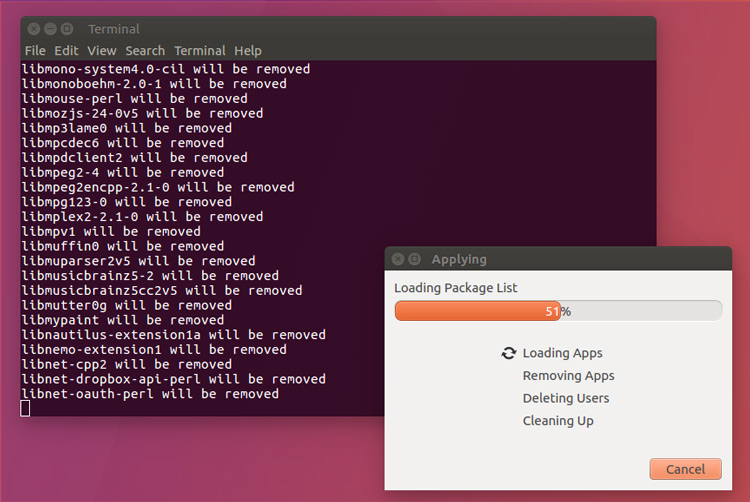Expand the View menu
750x502 pixels.
(101, 51)
